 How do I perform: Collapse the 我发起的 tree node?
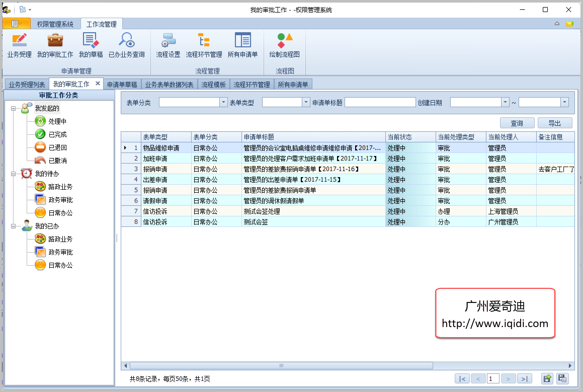(13, 108)
